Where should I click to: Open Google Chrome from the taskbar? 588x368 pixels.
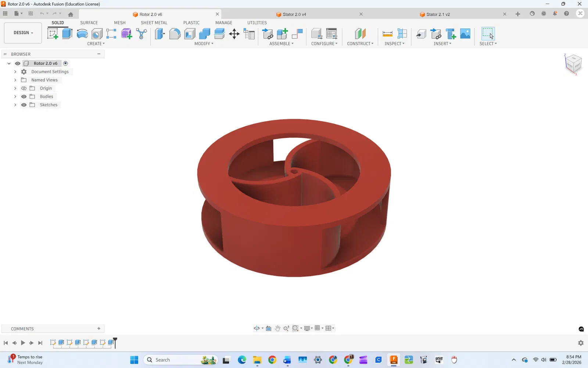272,360
